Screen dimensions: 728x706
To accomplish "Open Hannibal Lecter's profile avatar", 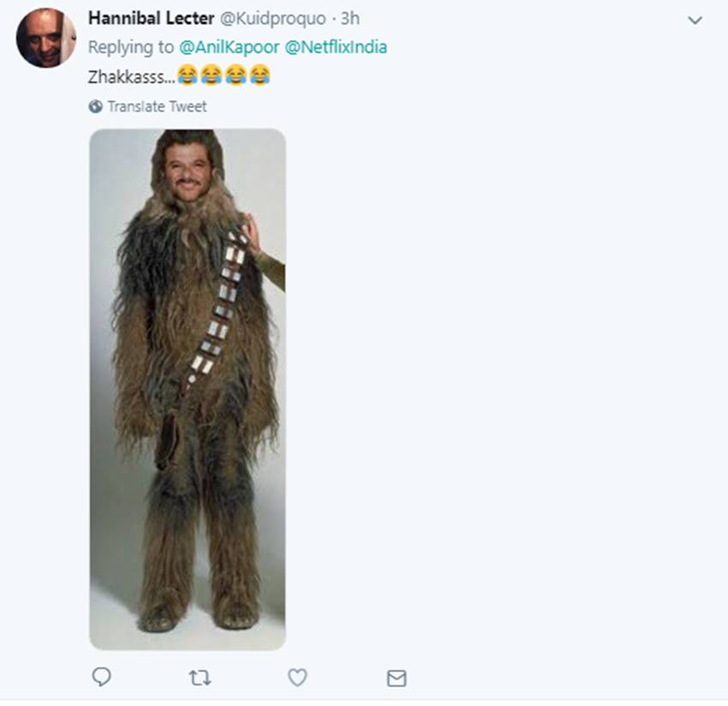I will [x=46, y=38].
